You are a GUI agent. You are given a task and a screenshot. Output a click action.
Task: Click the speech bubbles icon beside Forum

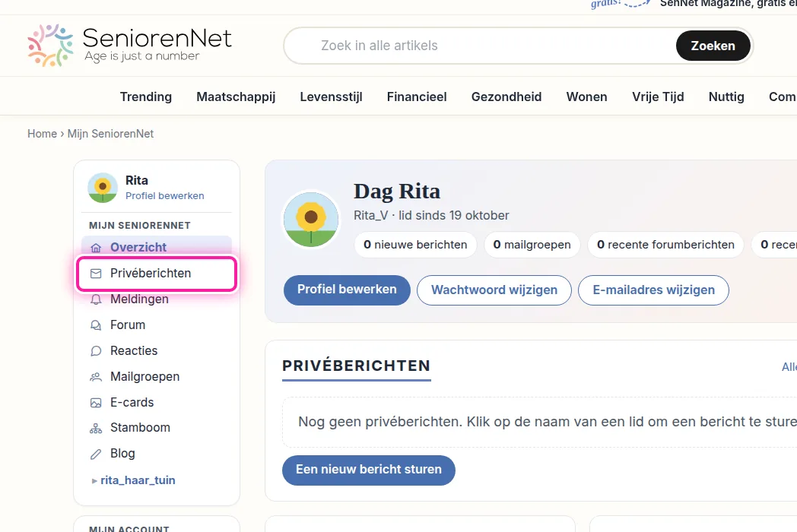coord(96,325)
